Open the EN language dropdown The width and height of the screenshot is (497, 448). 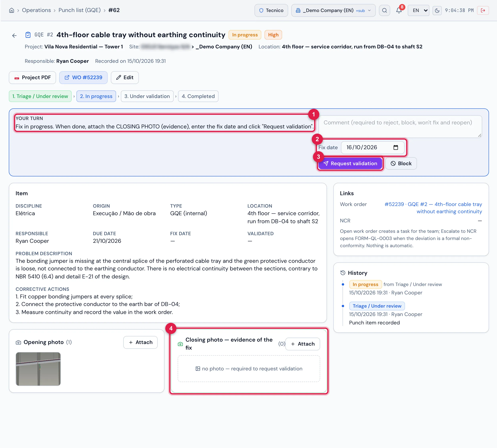point(418,10)
